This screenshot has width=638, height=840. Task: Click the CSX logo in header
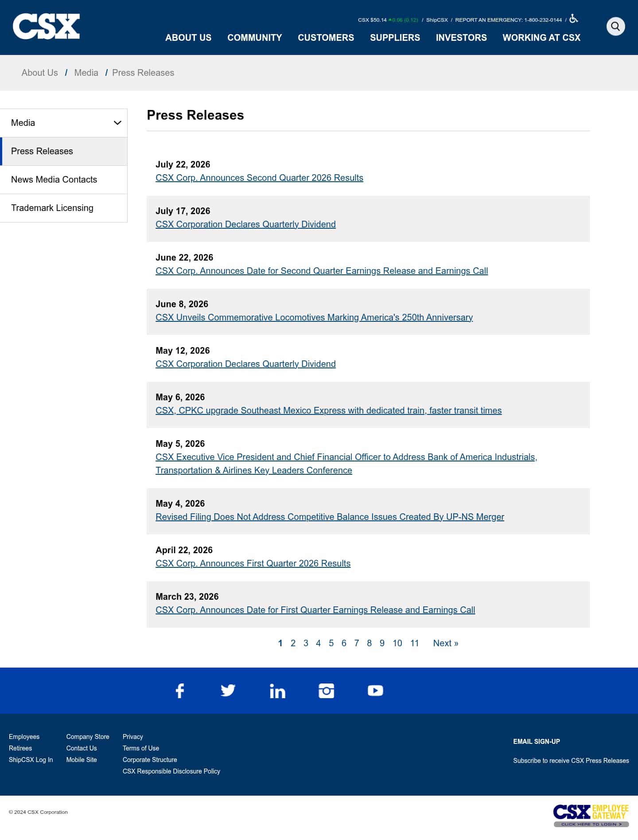click(46, 26)
